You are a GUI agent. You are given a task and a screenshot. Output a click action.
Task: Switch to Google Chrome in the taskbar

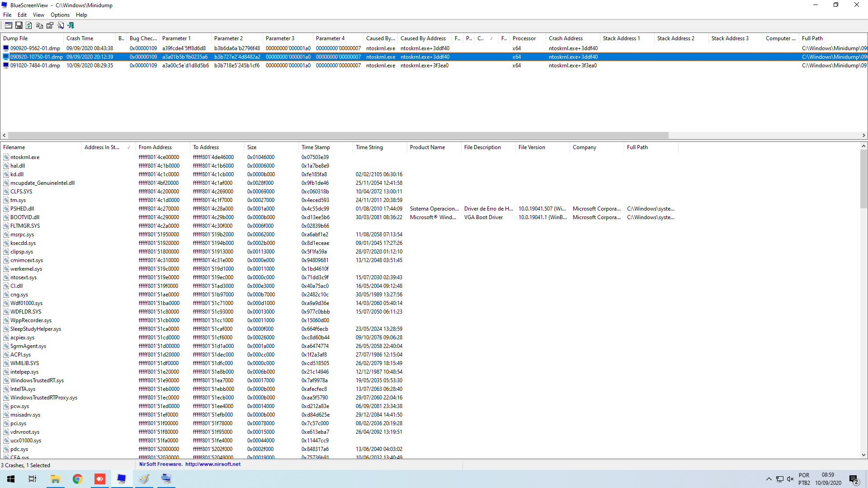point(77,479)
